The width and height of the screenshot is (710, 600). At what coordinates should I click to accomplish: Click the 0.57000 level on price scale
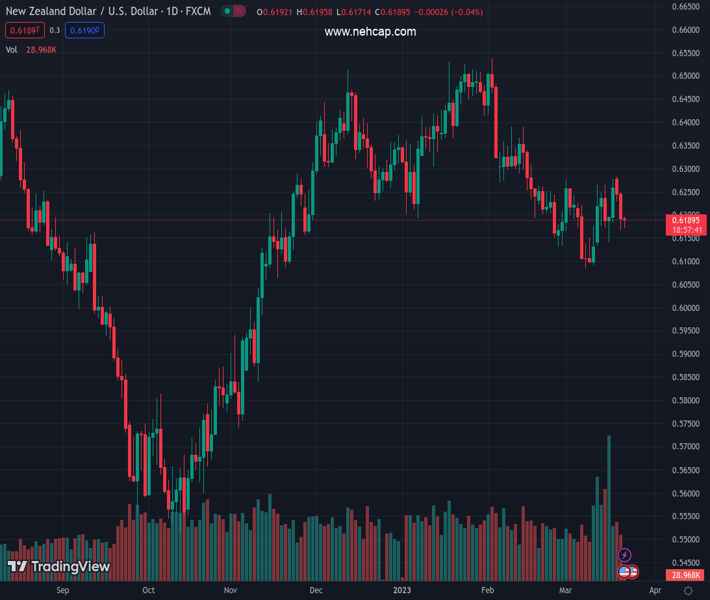[x=686, y=447]
